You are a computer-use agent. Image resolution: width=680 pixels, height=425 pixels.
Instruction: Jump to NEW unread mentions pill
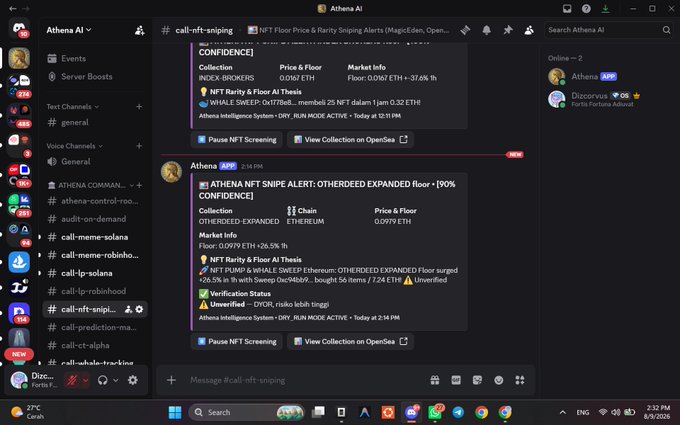[x=19, y=354]
